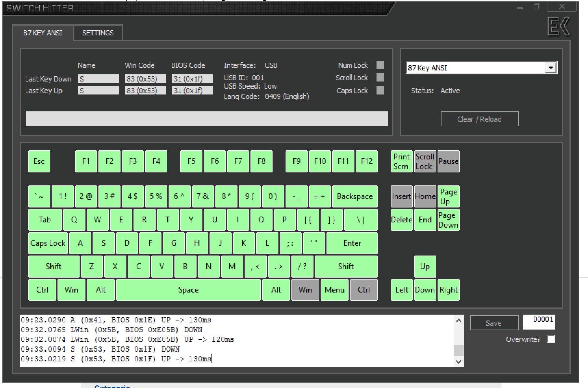Click the log scrollbar down arrow
Screen dimensions: 588x388
[x=459, y=362]
